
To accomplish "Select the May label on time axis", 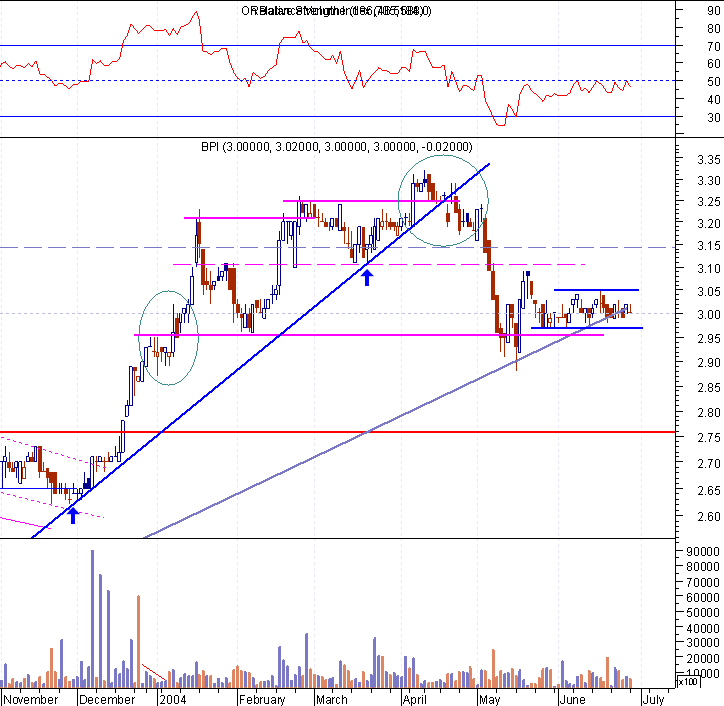I will click(489, 699).
